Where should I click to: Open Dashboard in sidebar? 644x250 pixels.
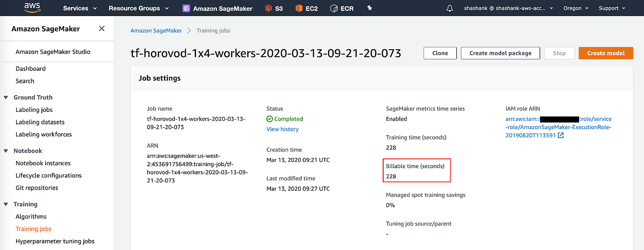[x=30, y=69]
